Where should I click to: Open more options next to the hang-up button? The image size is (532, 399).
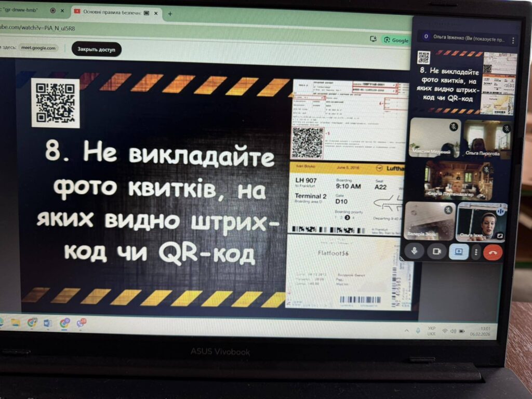(x=476, y=252)
